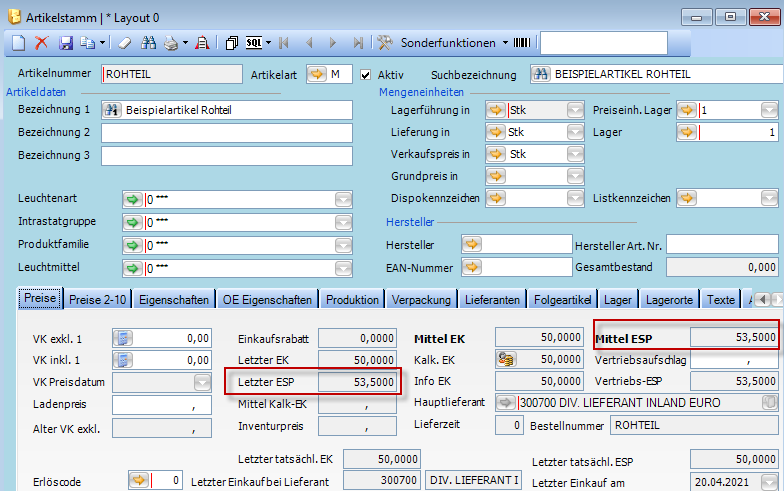Expand the Leuchtenart dropdown arrow
Image resolution: width=784 pixels, height=491 pixels.
click(x=343, y=198)
